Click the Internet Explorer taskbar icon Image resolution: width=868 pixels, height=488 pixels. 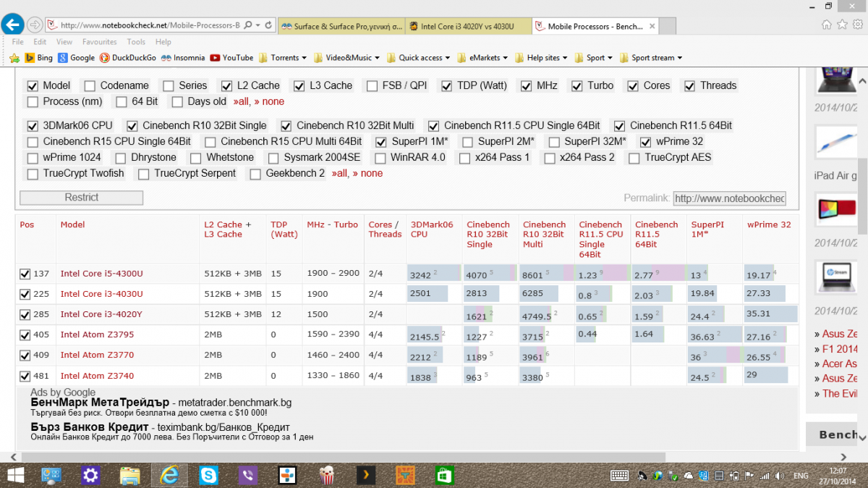point(169,476)
